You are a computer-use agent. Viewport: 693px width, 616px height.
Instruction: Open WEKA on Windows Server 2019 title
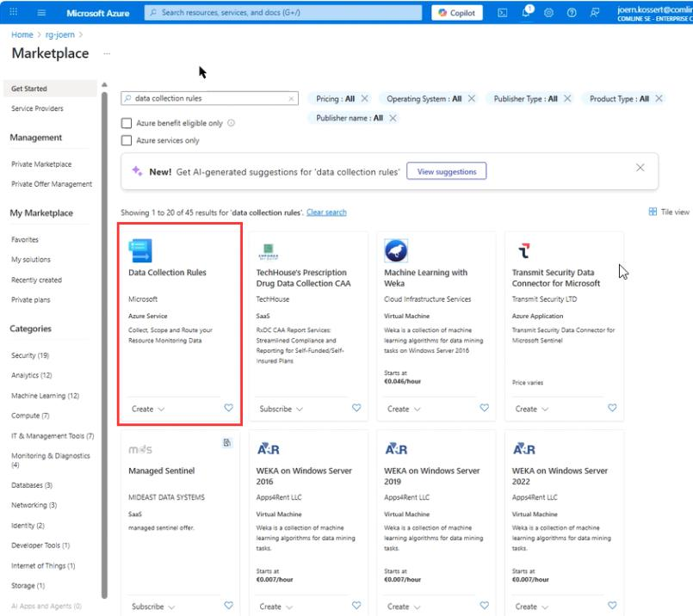point(432,476)
